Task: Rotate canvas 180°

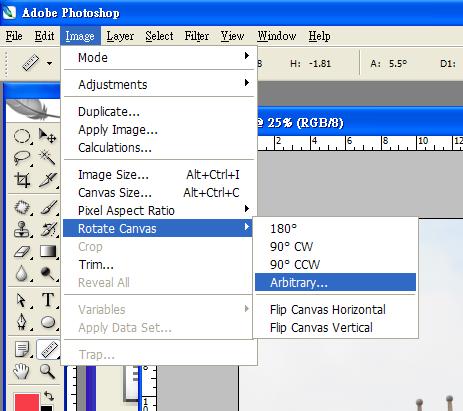Action: click(x=335, y=228)
